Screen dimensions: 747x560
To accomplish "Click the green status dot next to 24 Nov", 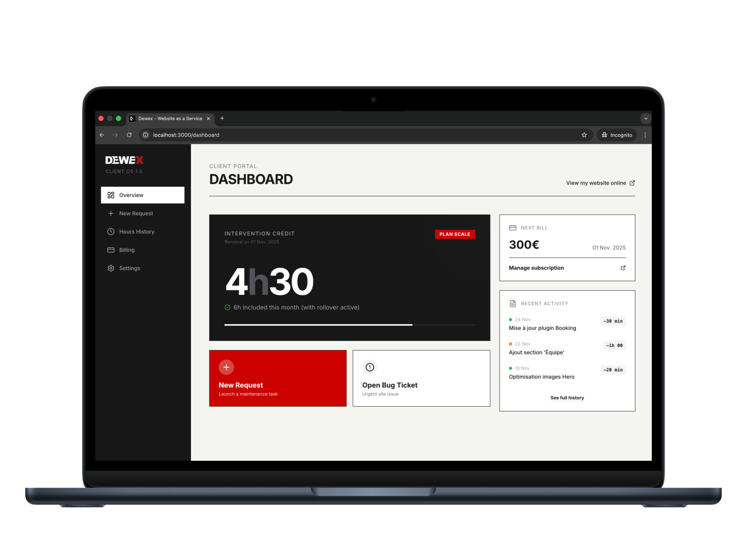I will [510, 319].
